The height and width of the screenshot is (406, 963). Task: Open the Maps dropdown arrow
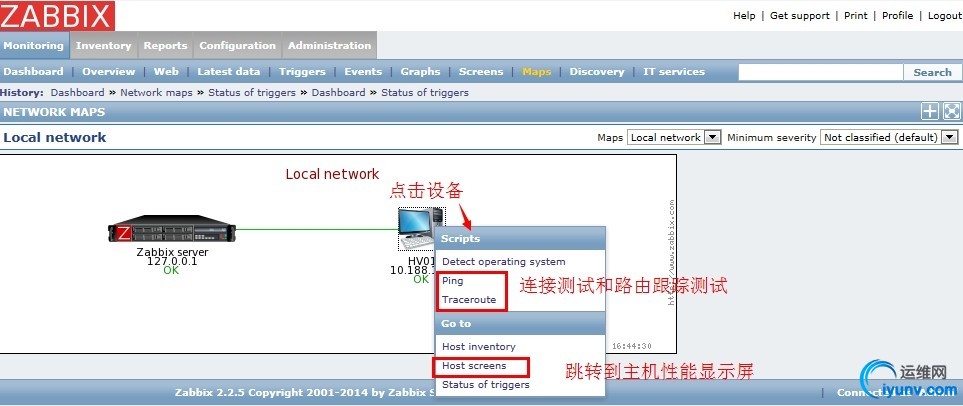pyautogui.click(x=712, y=138)
